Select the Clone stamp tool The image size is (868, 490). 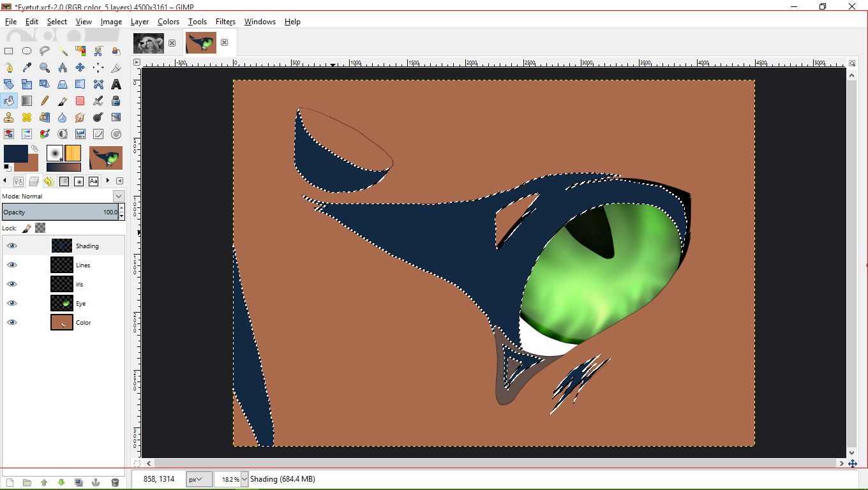(x=9, y=117)
